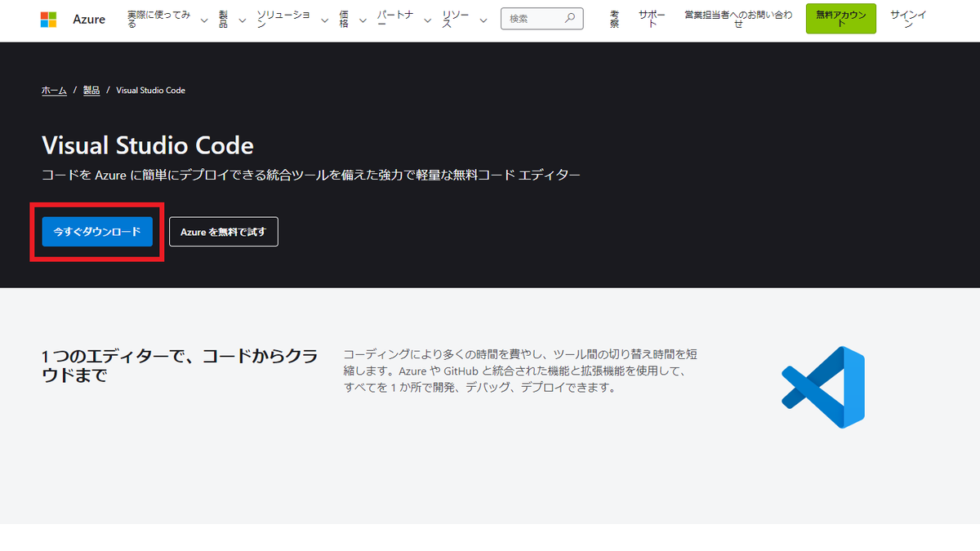Expand the 実際に使ってみる dropdown chevron
The height and width of the screenshot is (551, 980).
tap(203, 20)
